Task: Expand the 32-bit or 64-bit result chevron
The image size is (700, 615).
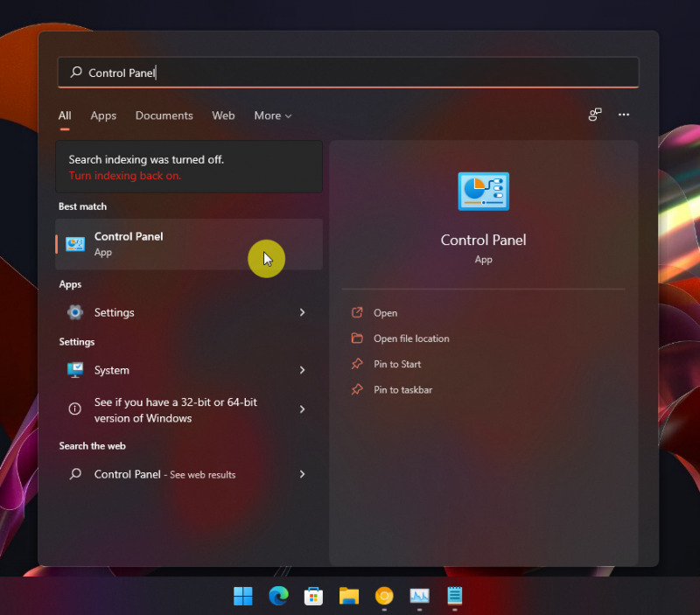Action: pos(302,409)
